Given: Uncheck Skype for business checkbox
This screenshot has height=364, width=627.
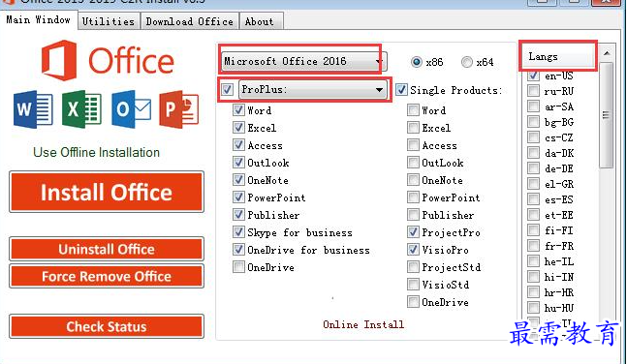Looking at the screenshot, I should click(x=238, y=231).
